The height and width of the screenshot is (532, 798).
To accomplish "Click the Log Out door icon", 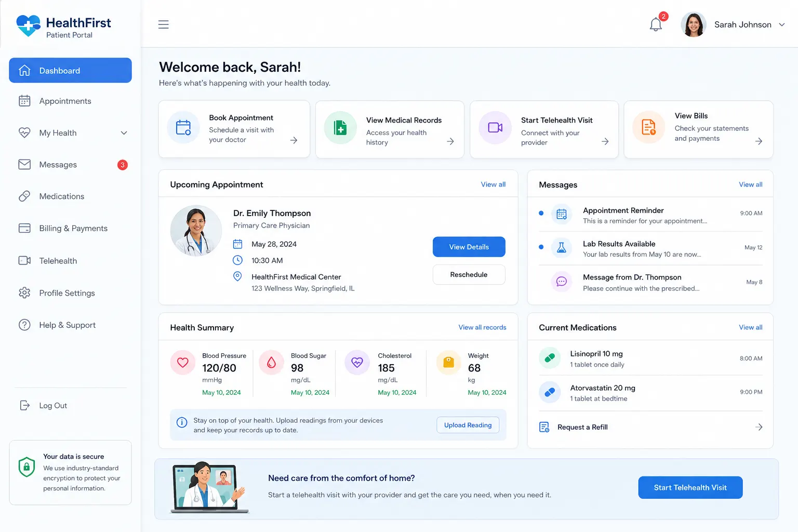I will pyautogui.click(x=24, y=405).
